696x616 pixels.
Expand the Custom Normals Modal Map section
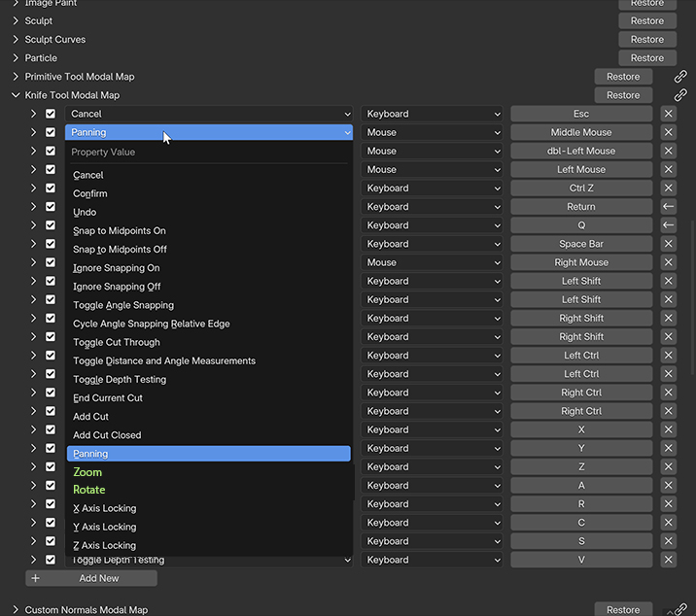click(16, 610)
